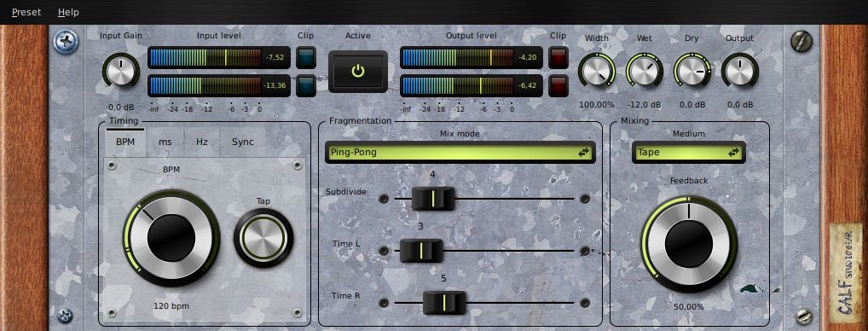Image resolution: width=868 pixels, height=331 pixels.
Task: Click the Subdivide slider handle
Action: (433, 198)
